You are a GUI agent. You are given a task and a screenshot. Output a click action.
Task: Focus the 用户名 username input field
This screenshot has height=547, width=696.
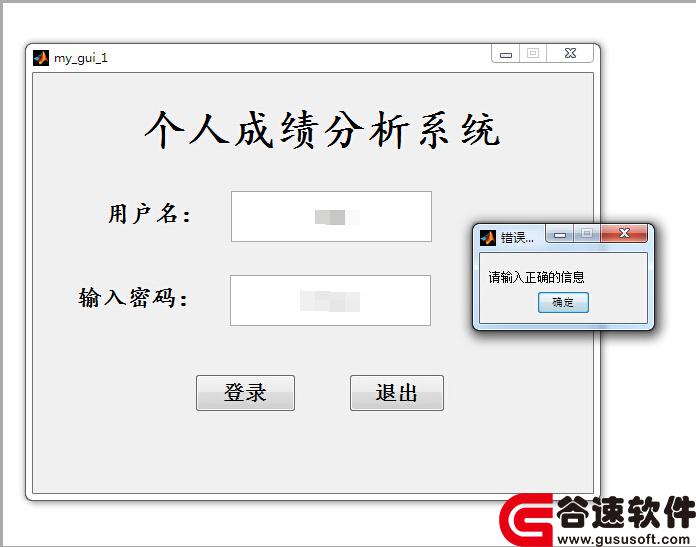tap(331, 217)
